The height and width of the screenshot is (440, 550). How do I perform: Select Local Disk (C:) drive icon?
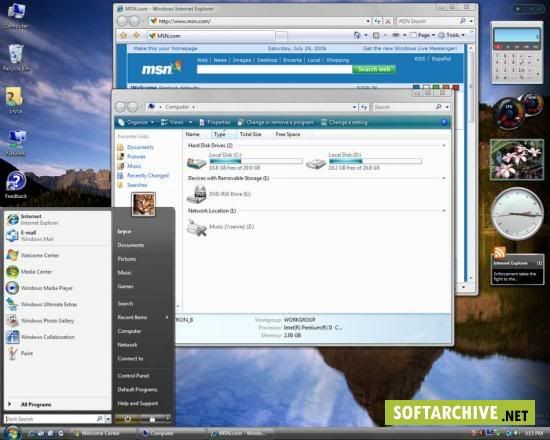point(196,162)
